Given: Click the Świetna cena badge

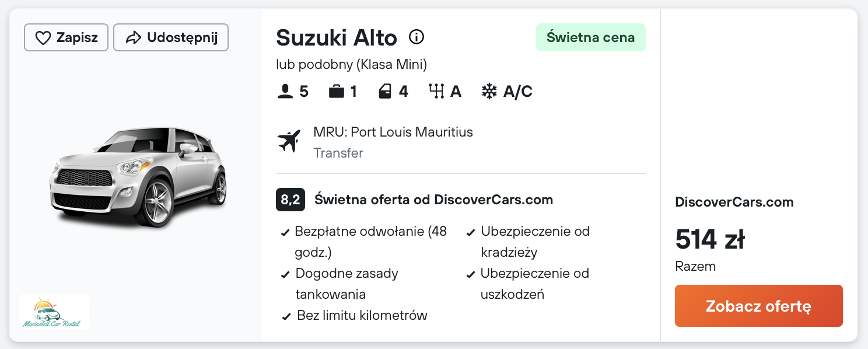Looking at the screenshot, I should point(591,37).
